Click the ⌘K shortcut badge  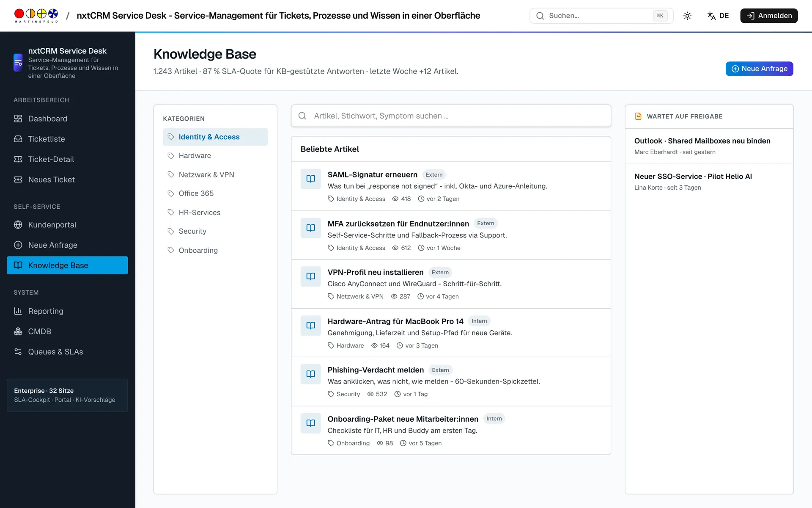click(x=660, y=16)
